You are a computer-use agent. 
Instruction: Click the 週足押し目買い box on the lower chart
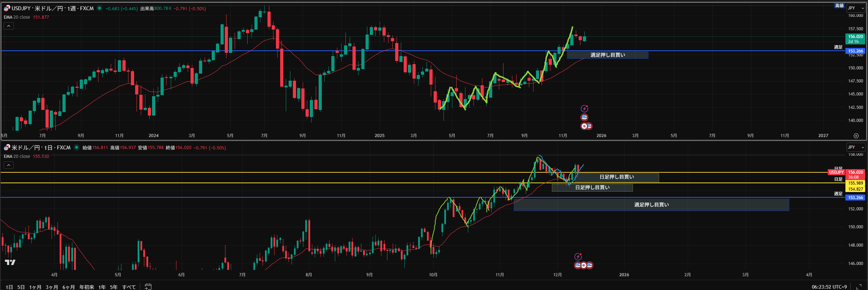tap(651, 205)
